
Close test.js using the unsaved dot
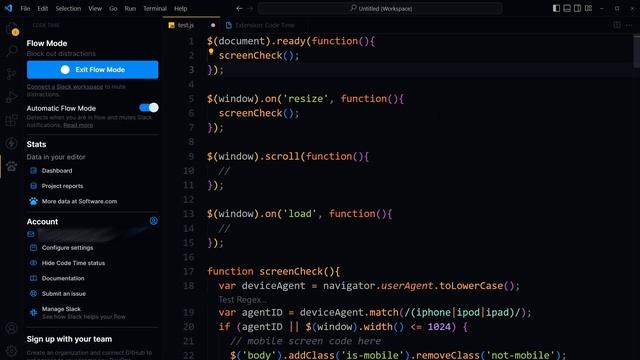[x=213, y=25]
